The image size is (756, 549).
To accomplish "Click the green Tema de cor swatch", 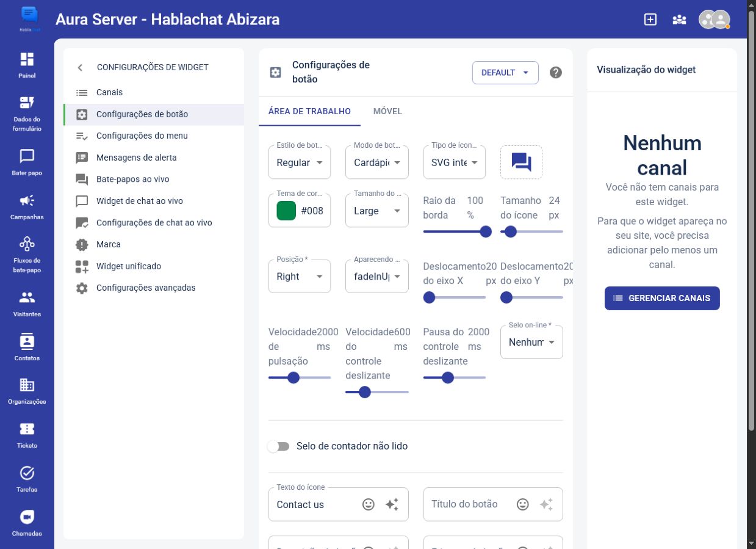I will click(x=286, y=211).
